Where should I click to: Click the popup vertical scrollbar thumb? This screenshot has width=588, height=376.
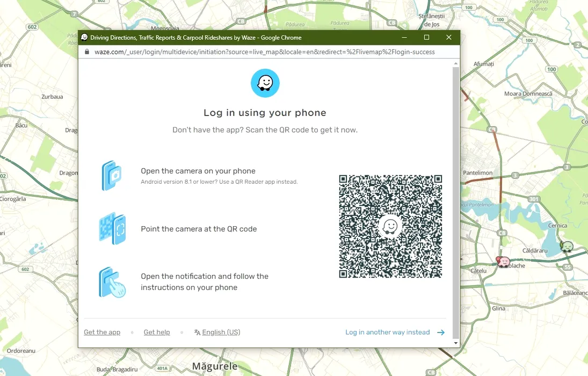pos(455,203)
